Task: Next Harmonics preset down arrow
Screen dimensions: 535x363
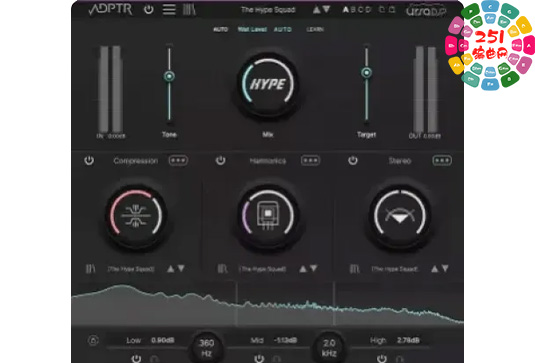Action: pyautogui.click(x=313, y=269)
